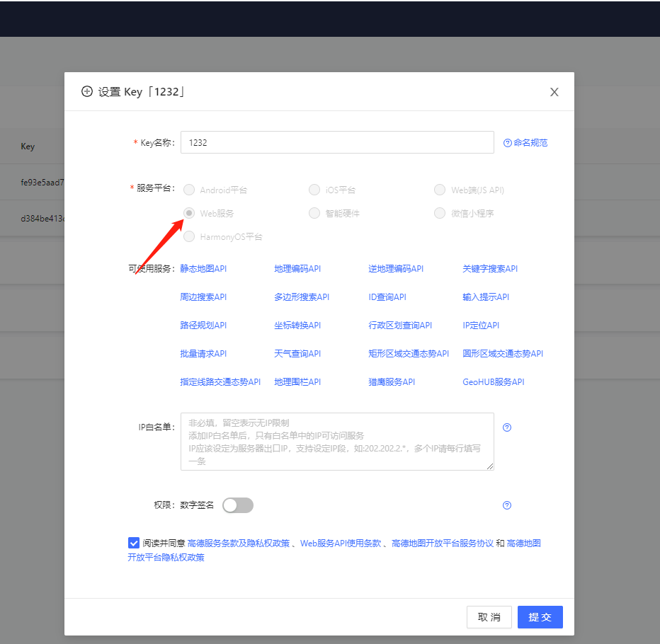Click the Key column header in background table

[28, 146]
